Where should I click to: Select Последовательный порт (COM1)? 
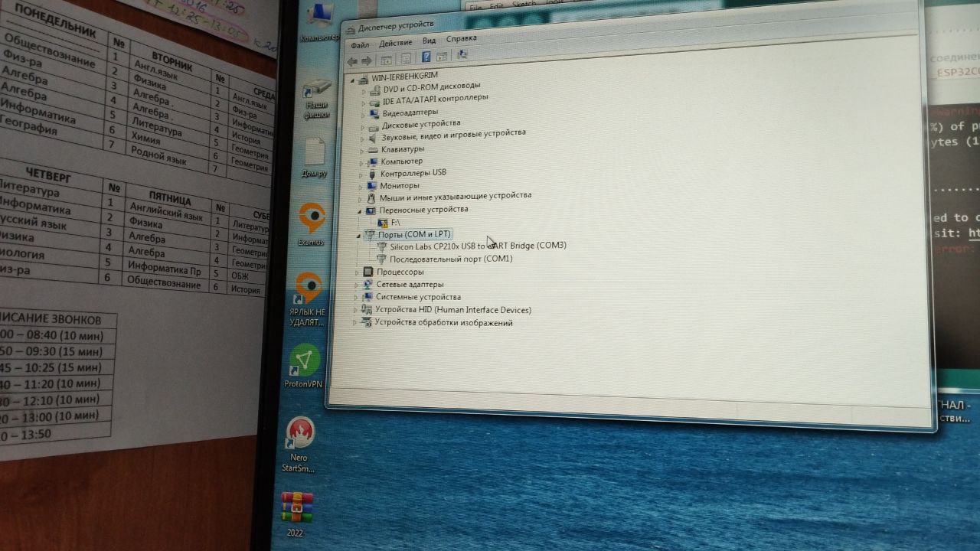tap(451, 259)
